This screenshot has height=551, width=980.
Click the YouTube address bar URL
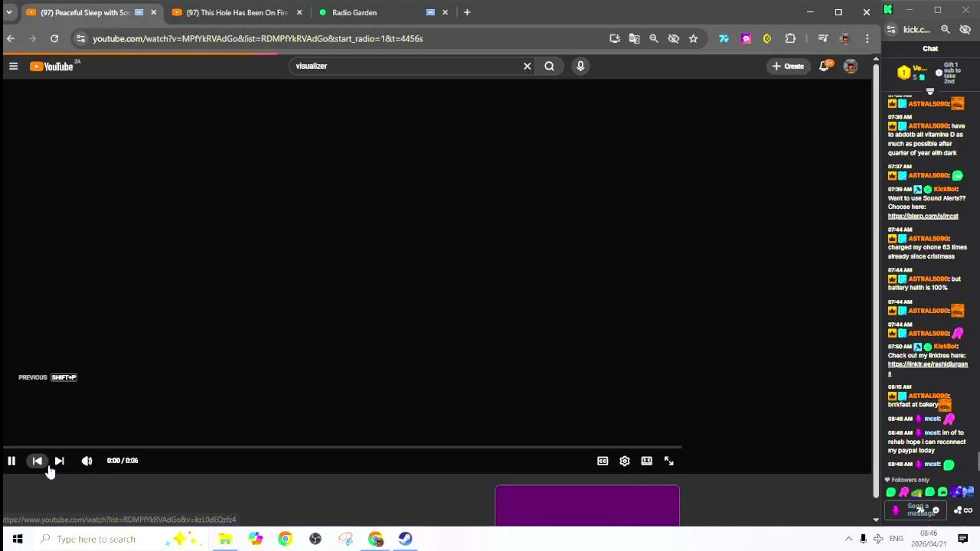click(257, 38)
